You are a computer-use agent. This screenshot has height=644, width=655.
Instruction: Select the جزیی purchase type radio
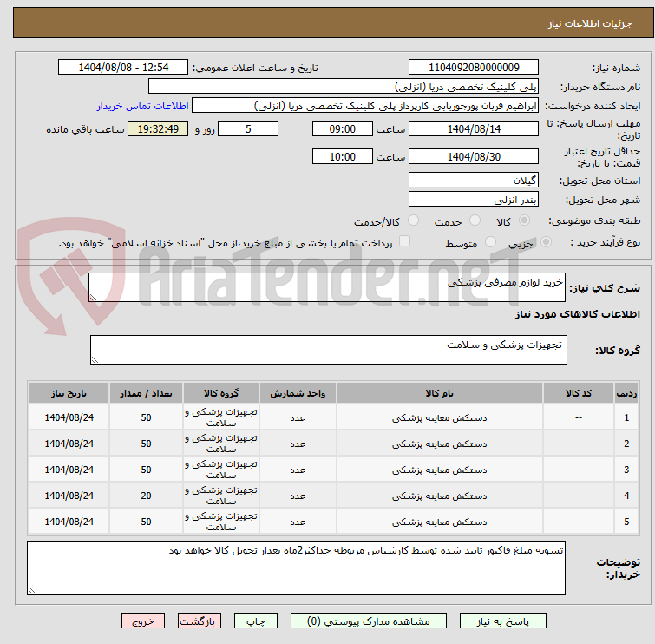click(546, 242)
